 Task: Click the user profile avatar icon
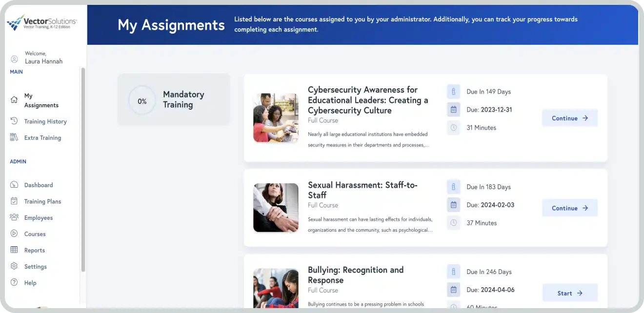coord(14,59)
